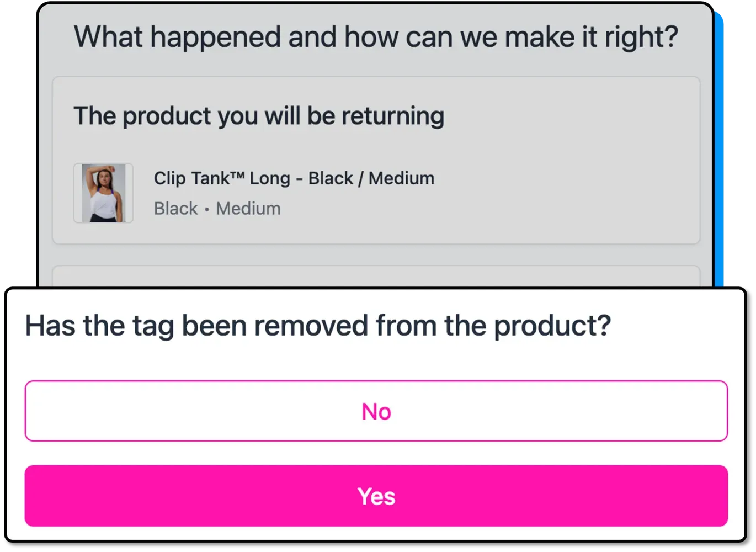Click 'Black' in the grey variant subtitle

click(175, 209)
